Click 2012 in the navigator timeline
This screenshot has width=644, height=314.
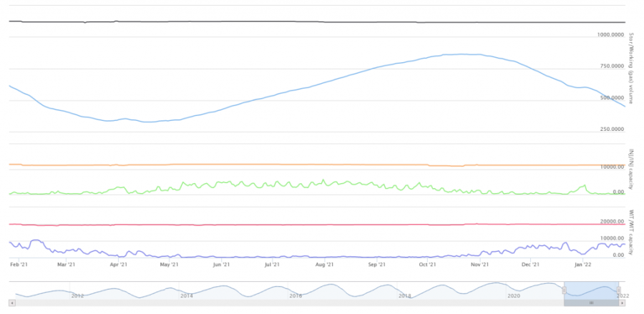pyautogui.click(x=77, y=295)
